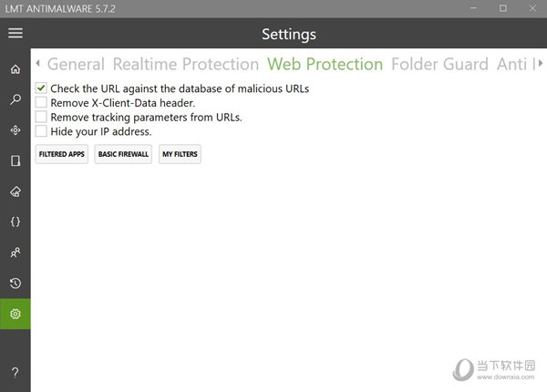
Task: Open the curly braces sidebar icon
Action: (15, 222)
